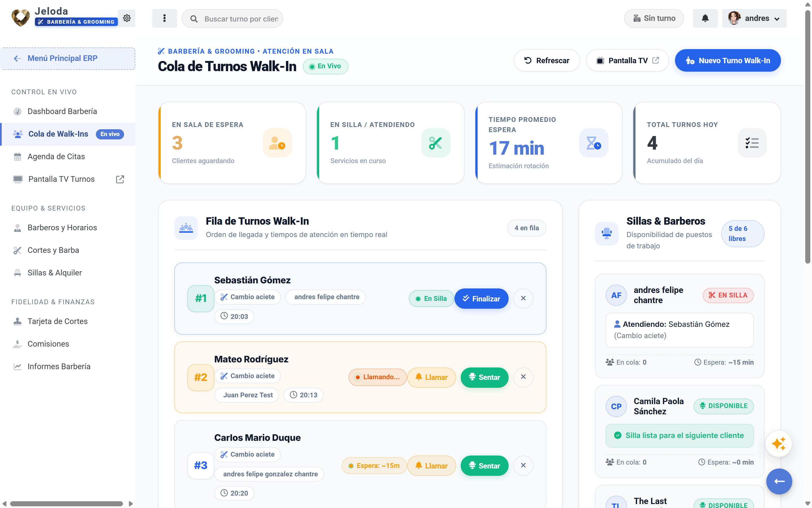The height and width of the screenshot is (508, 812).
Task: Click the AF barber avatar
Action: click(616, 295)
